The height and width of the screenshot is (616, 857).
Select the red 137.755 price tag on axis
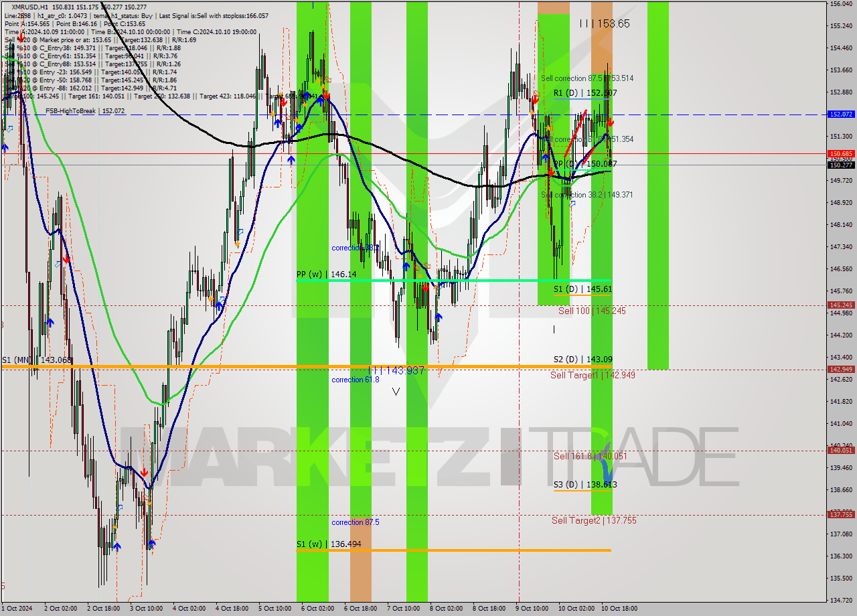click(841, 515)
